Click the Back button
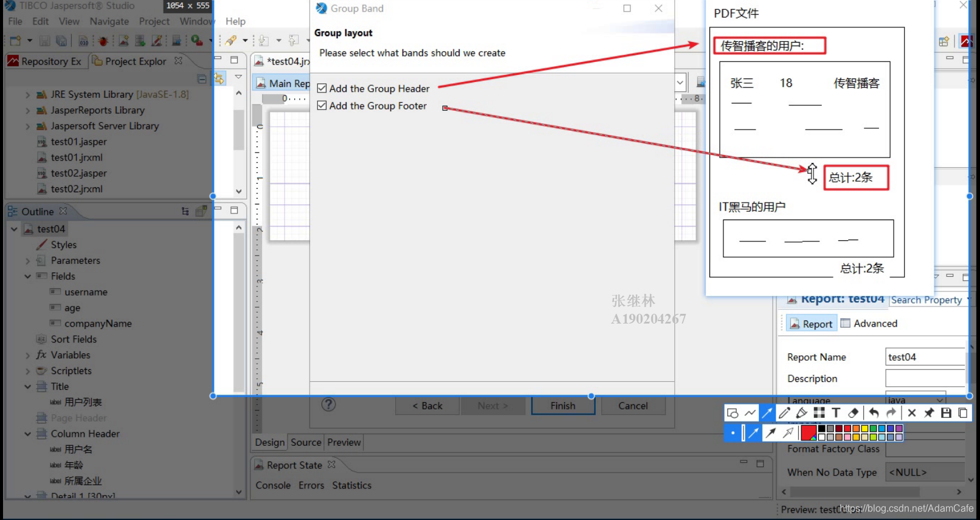This screenshot has height=520, width=980. coord(427,406)
